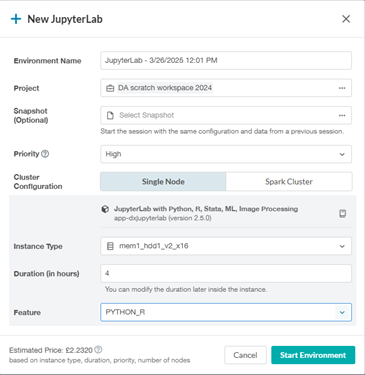Viewport: 365px width, 375px height.
Task: Click the server icon in Instance Type
Action: point(110,246)
